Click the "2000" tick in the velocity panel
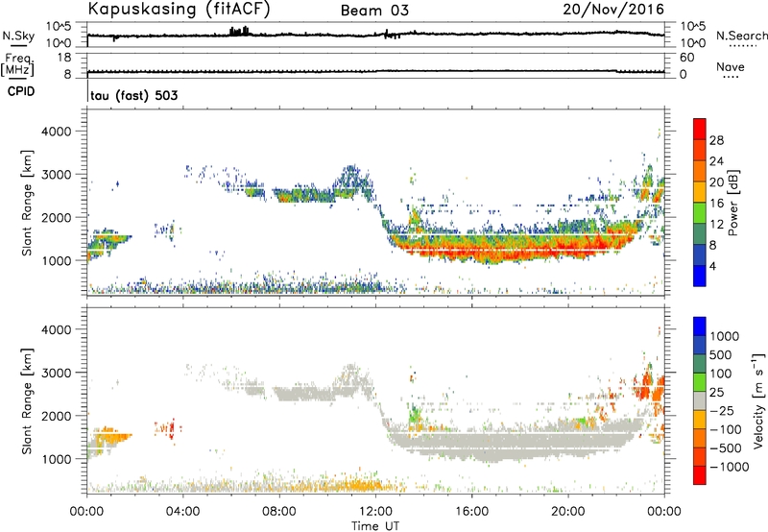768x532 pixels. coord(56,416)
